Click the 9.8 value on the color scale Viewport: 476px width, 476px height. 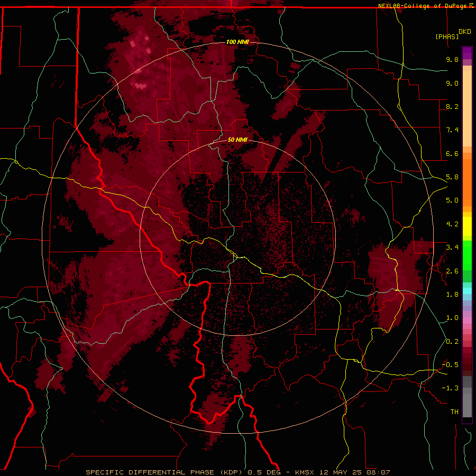[x=452, y=59]
